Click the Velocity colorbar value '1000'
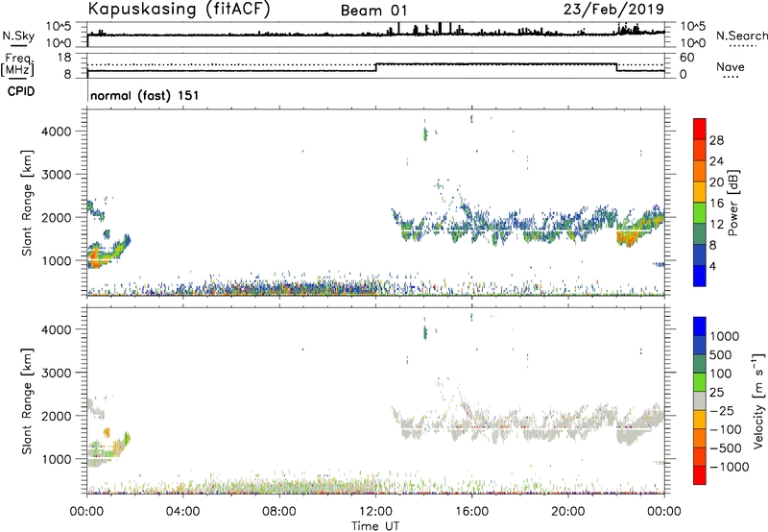Screen dimensions: 768x532 pos(724,336)
